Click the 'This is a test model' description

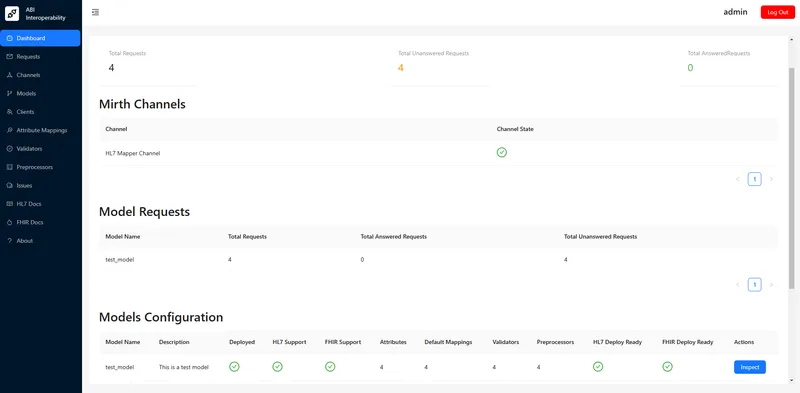pos(184,367)
